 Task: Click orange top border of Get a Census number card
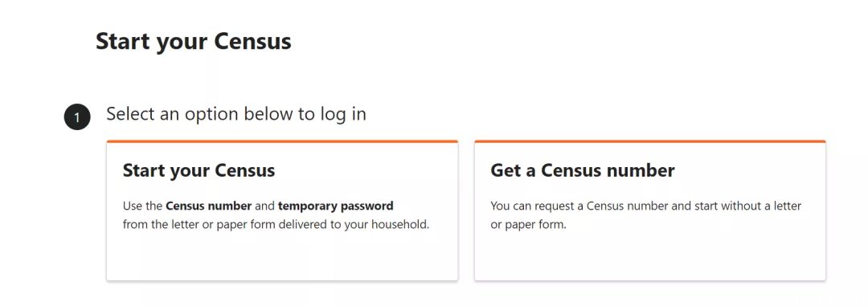pos(650,141)
